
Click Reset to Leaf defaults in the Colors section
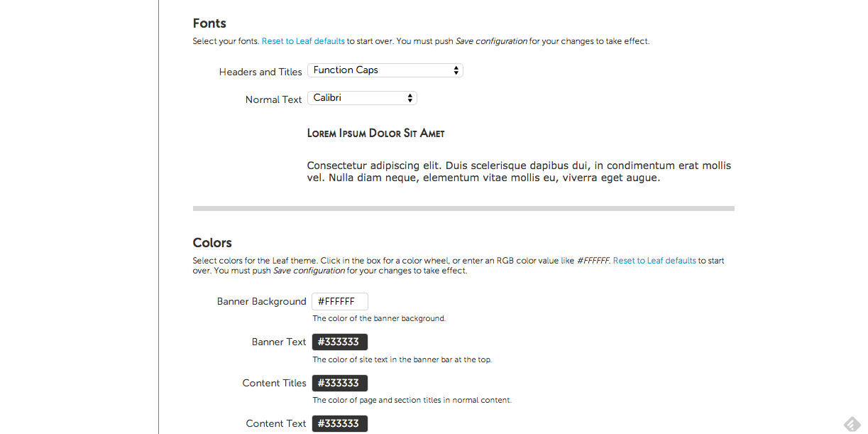[654, 261]
